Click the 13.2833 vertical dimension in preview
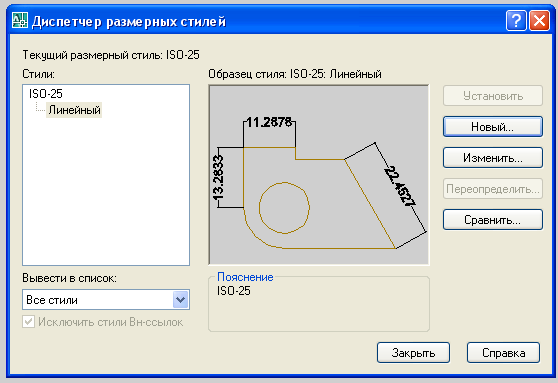The image size is (558, 383). (x=218, y=177)
